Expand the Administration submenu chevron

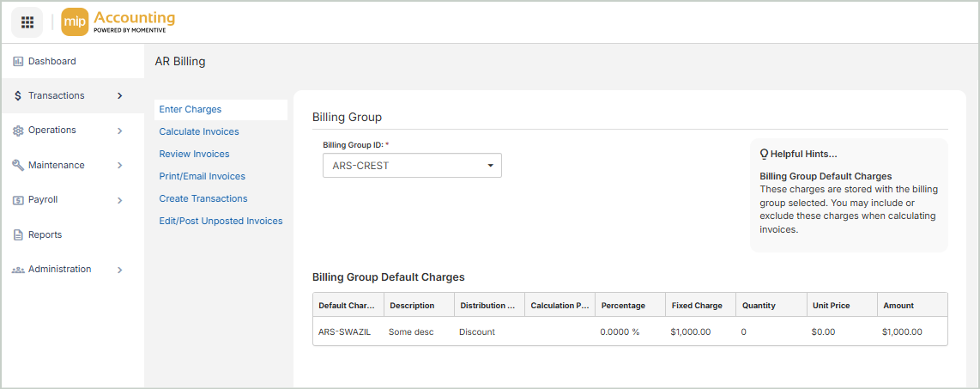pyautogui.click(x=119, y=270)
